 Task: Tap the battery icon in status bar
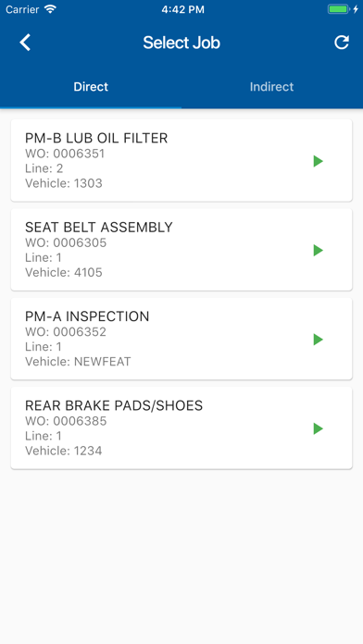[x=339, y=9]
